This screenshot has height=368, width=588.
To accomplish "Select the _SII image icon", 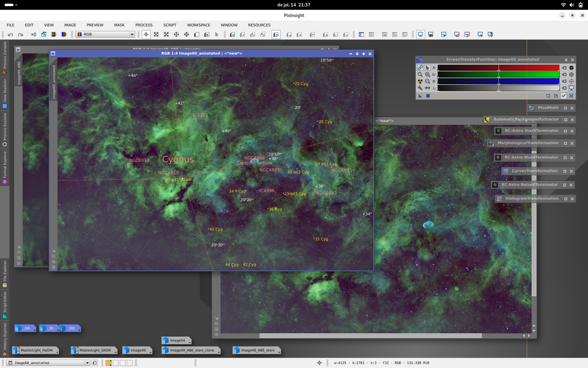I will (49, 328).
